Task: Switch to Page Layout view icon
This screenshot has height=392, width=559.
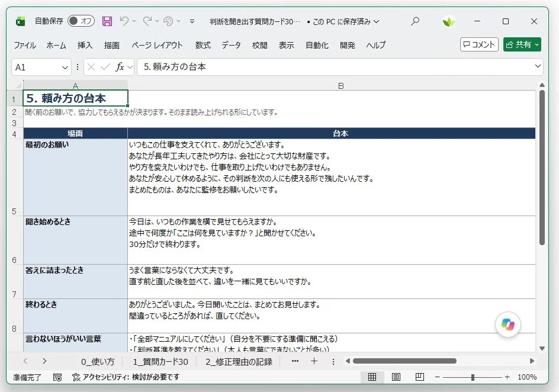Action: [396, 377]
